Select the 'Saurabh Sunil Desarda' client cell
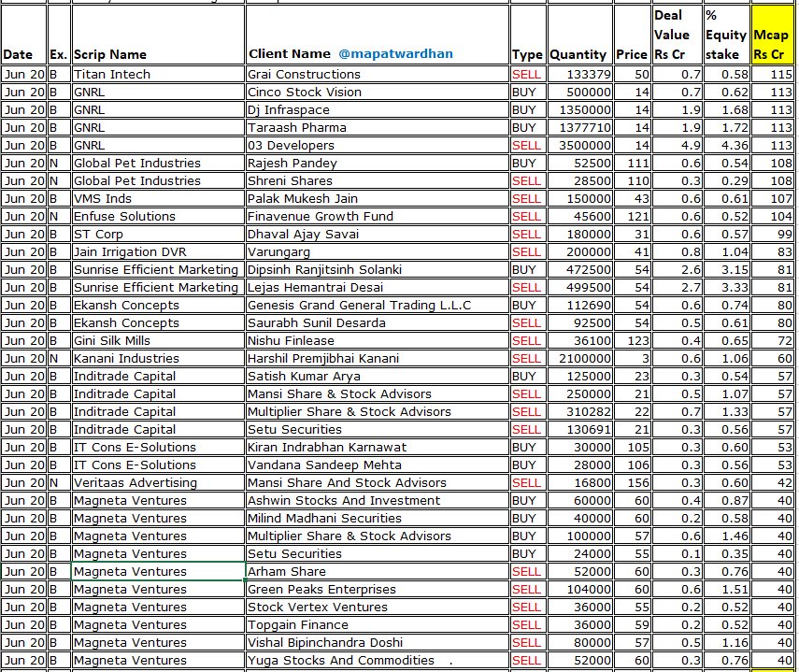The image size is (799, 672). 378,323
